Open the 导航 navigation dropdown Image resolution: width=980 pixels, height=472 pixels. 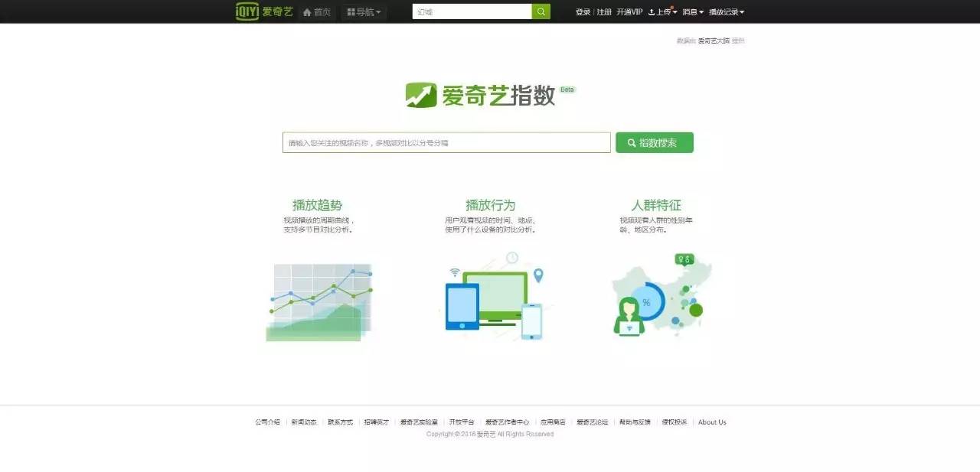pos(364,12)
